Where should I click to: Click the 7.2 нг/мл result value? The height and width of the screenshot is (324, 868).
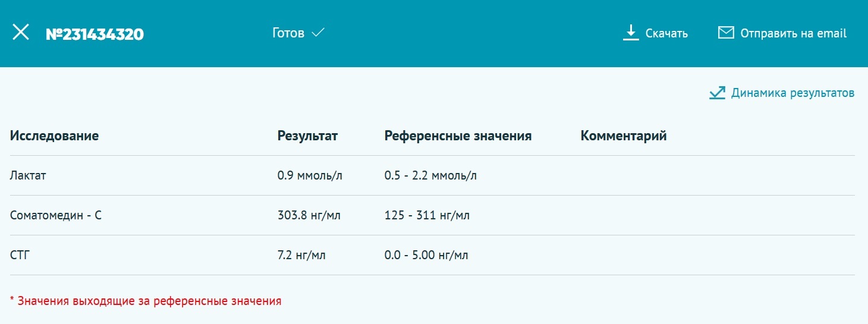[301, 255]
